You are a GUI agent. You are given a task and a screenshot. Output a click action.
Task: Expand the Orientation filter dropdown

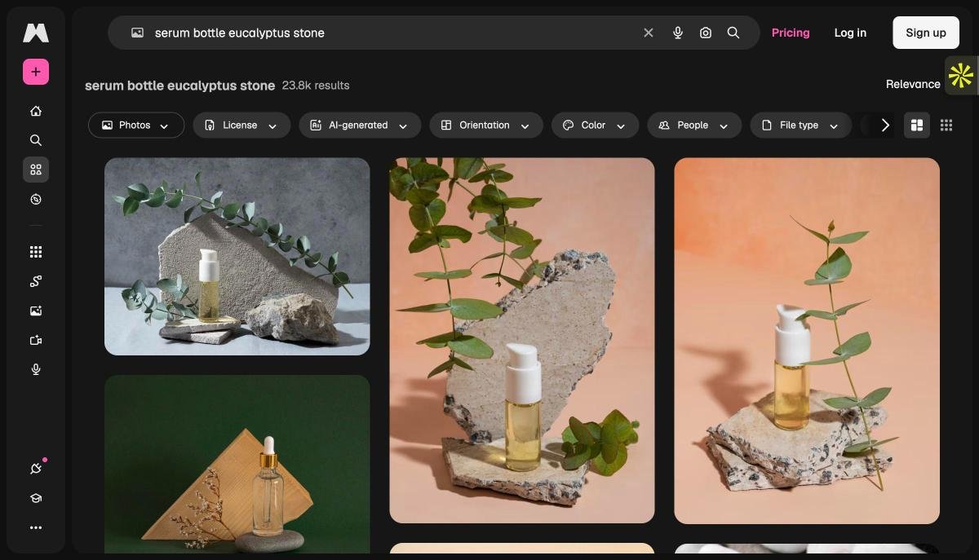coord(486,125)
